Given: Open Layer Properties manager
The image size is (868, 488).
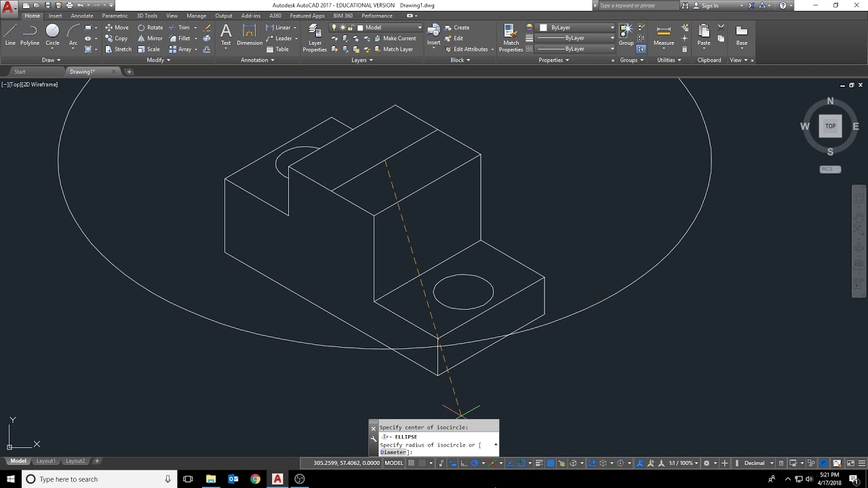Looking at the screenshot, I should click(x=315, y=38).
